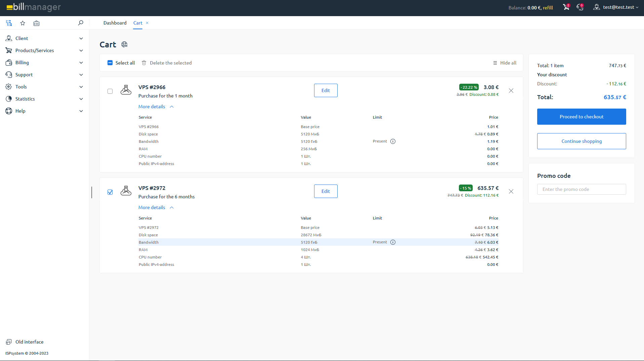Open the favorites star icon in toolbar
This screenshot has height=361, width=644.
tap(23, 23)
